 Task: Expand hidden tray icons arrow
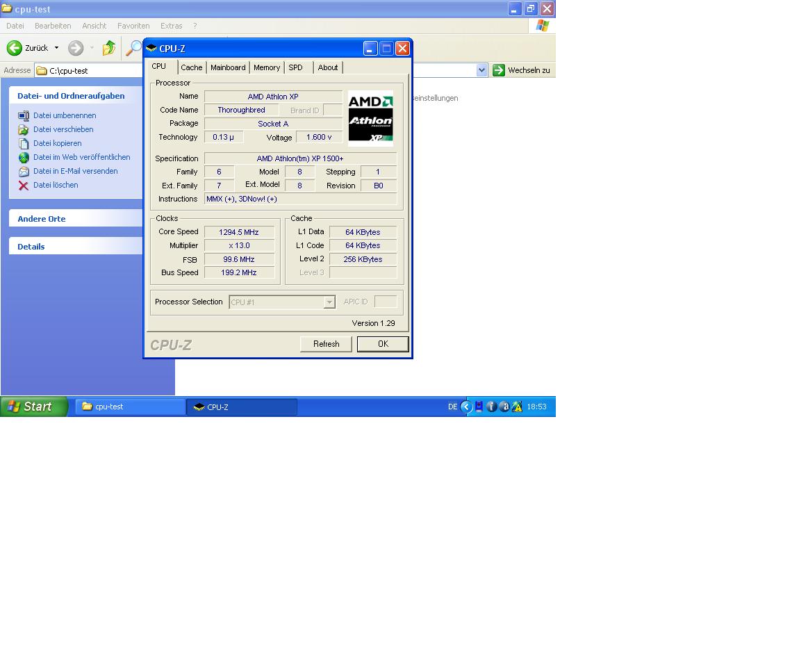coord(466,407)
